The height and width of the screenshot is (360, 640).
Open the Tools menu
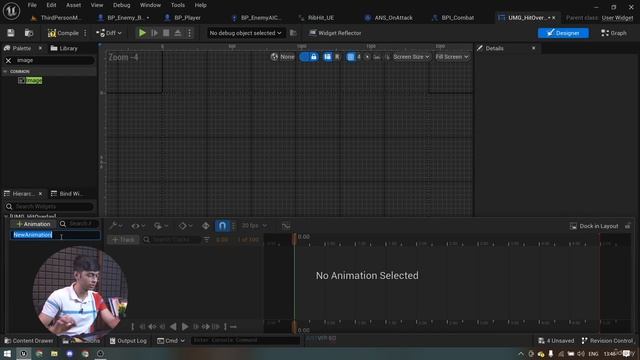178,5
